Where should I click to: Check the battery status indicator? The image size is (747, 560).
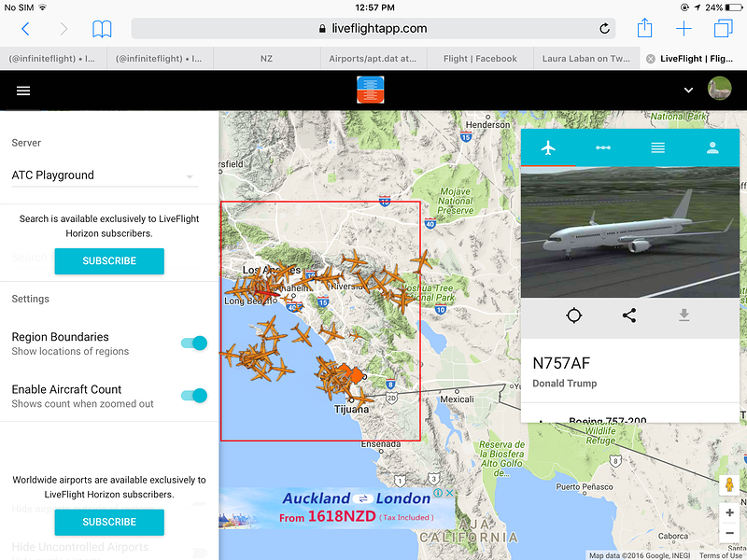734,7
